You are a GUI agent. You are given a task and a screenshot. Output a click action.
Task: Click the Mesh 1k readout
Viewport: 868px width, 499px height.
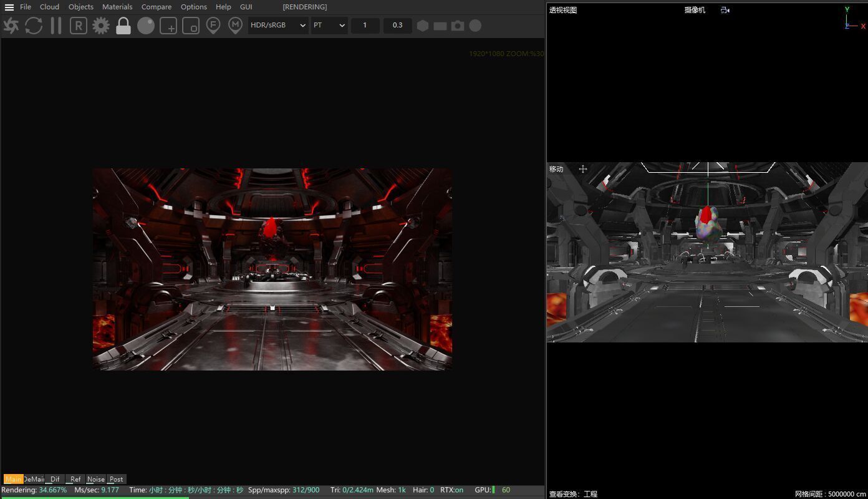click(x=391, y=490)
